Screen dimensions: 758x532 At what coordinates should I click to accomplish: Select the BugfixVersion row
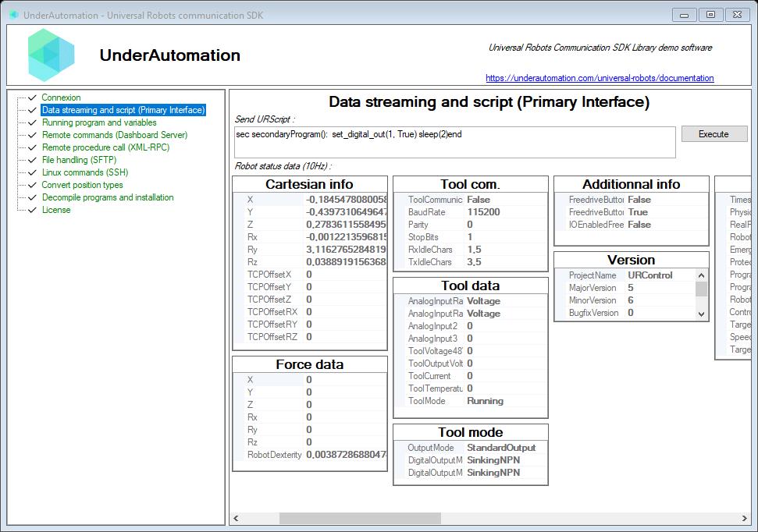[x=625, y=313]
